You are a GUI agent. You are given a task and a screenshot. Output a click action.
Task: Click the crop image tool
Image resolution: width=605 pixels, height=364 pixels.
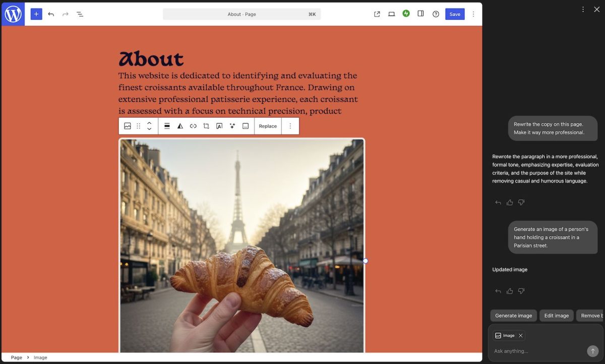click(x=206, y=126)
